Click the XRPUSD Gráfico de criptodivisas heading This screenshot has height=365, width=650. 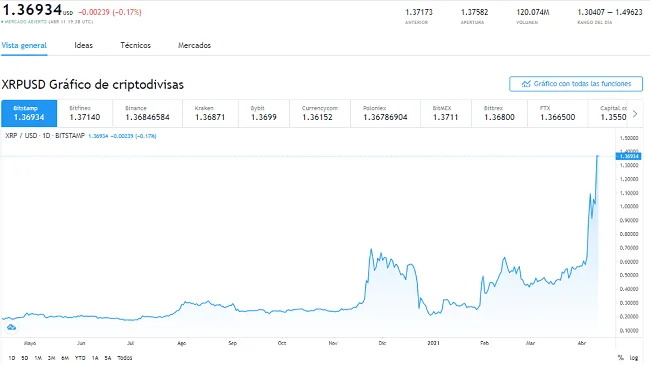pyautogui.click(x=92, y=85)
